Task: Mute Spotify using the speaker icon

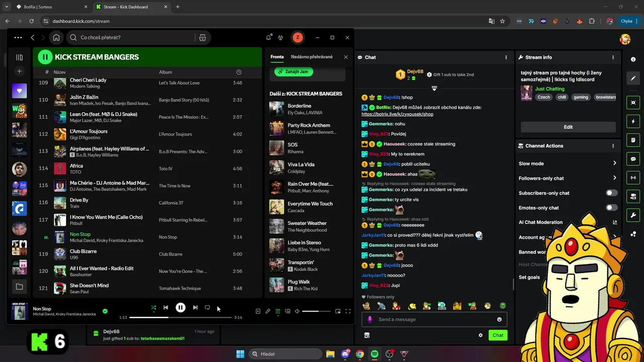Action: coord(297,311)
